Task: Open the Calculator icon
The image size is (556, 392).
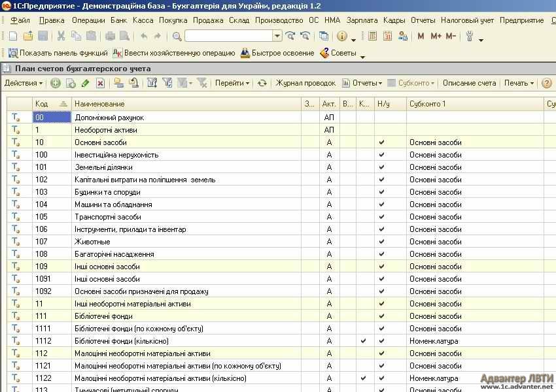Action: pos(372,36)
